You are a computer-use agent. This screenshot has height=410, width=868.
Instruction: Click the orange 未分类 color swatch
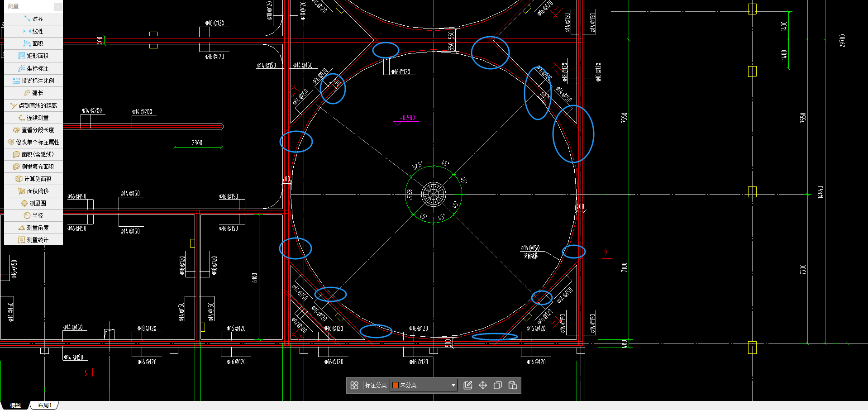395,385
